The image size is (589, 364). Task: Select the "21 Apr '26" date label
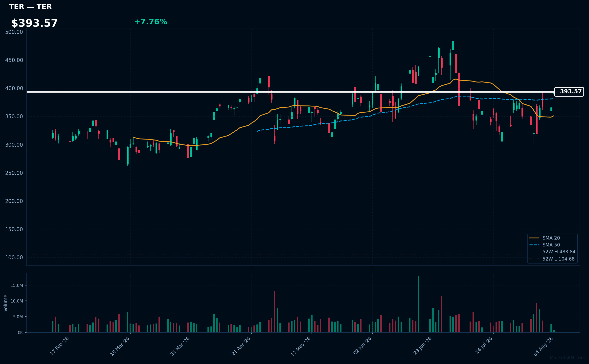(x=241, y=346)
